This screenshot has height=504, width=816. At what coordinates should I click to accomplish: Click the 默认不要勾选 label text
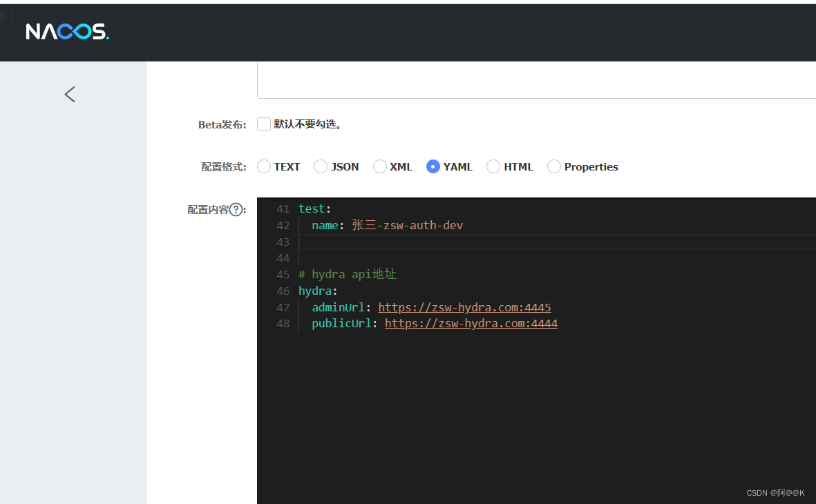click(307, 124)
